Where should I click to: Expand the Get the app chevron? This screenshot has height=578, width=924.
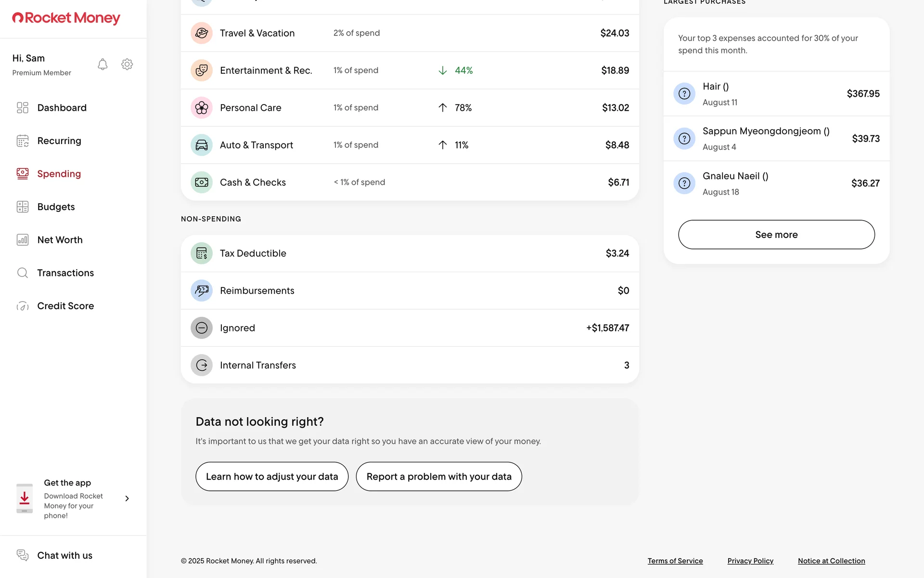pyautogui.click(x=127, y=499)
